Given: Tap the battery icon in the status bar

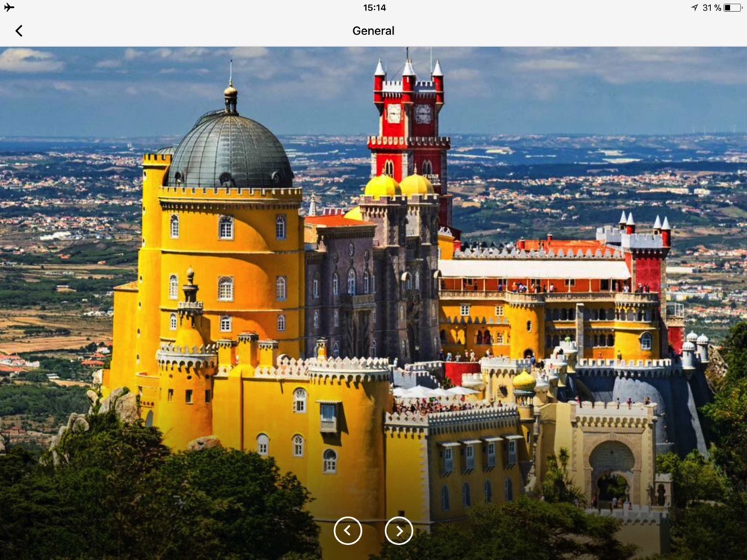Looking at the screenshot, I should [x=733, y=7].
